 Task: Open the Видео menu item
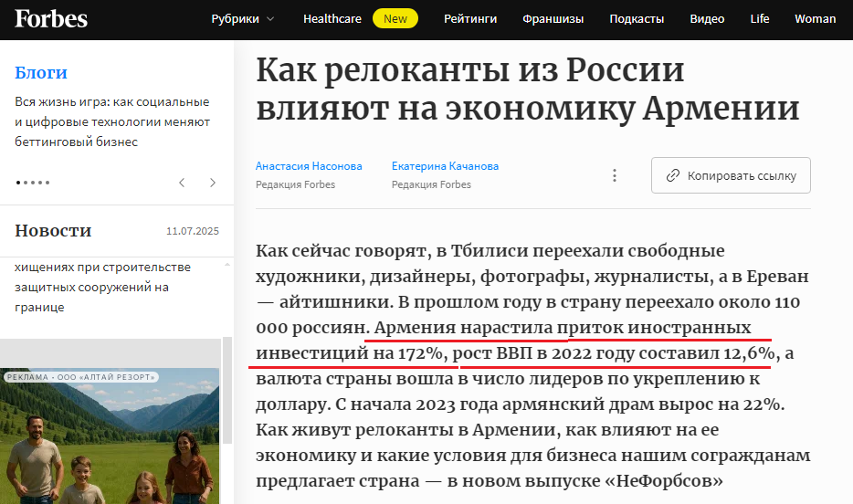707,19
